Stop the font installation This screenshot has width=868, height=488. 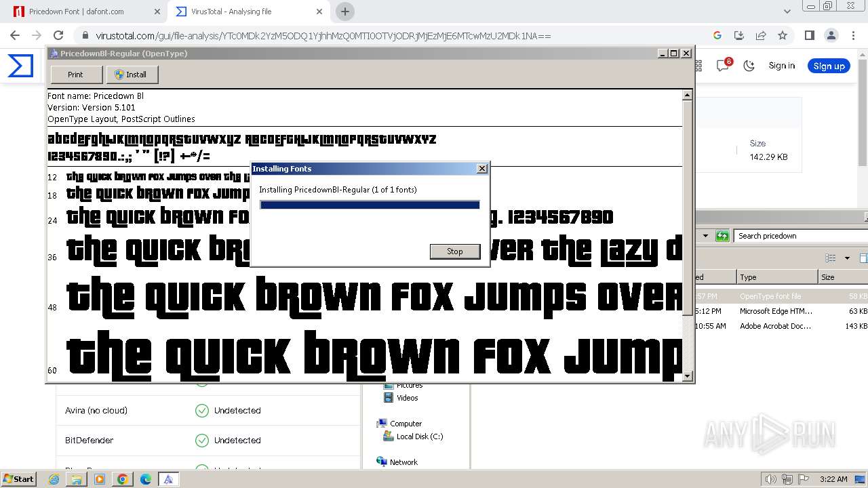pos(455,251)
